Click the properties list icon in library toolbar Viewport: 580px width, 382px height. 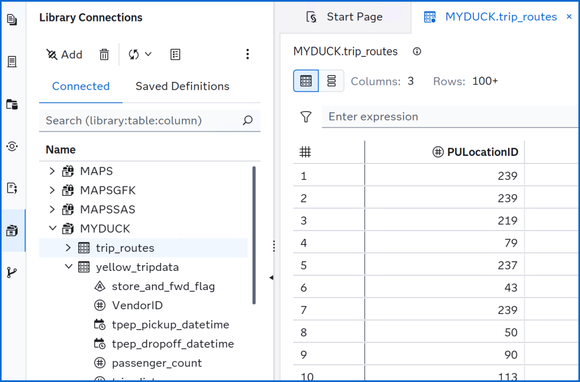(x=175, y=54)
